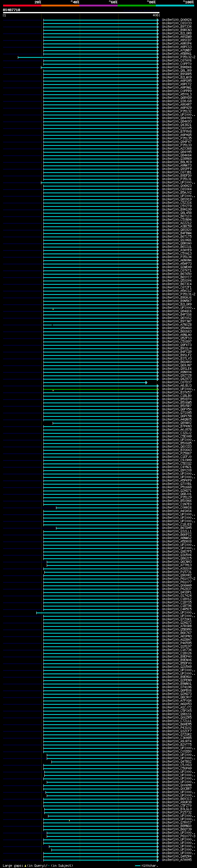This screenshot has height=868, width=197.
Task: Select UniRef100_B9DFD0 label
Action: pyautogui.click(x=176, y=176)
